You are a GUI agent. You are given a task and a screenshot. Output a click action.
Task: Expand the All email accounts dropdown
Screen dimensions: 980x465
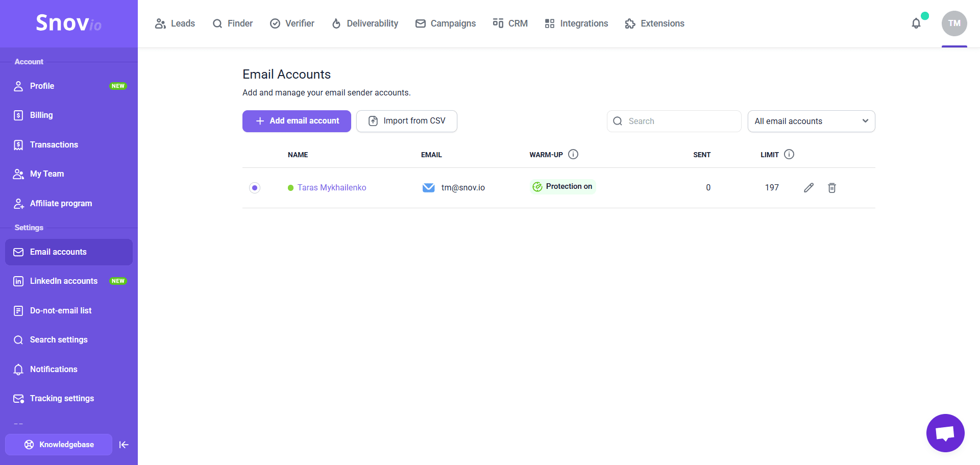pyautogui.click(x=811, y=121)
